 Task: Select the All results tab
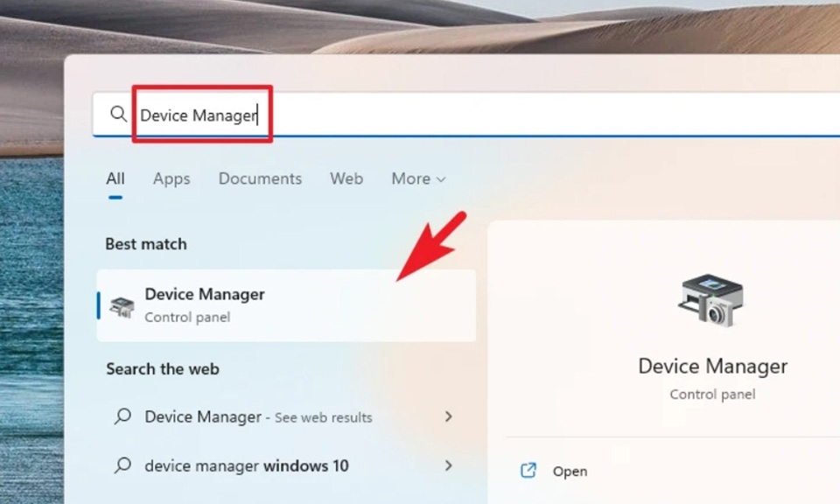click(x=115, y=178)
